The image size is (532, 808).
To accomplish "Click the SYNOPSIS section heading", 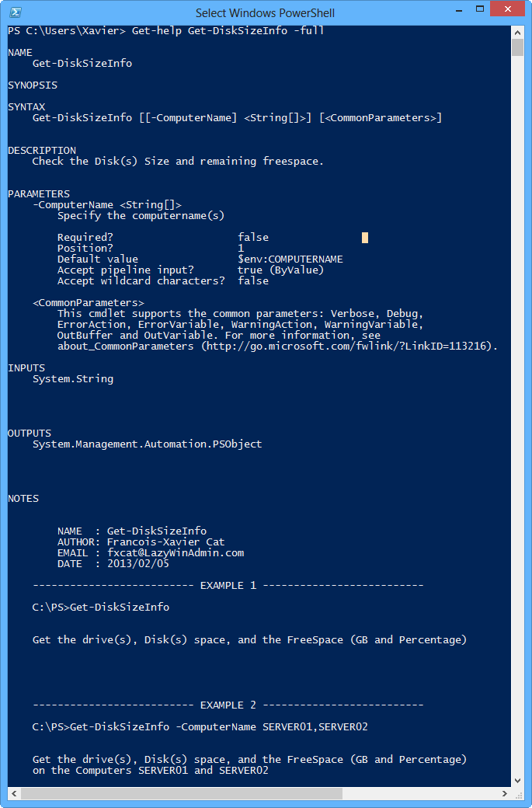I will point(33,85).
